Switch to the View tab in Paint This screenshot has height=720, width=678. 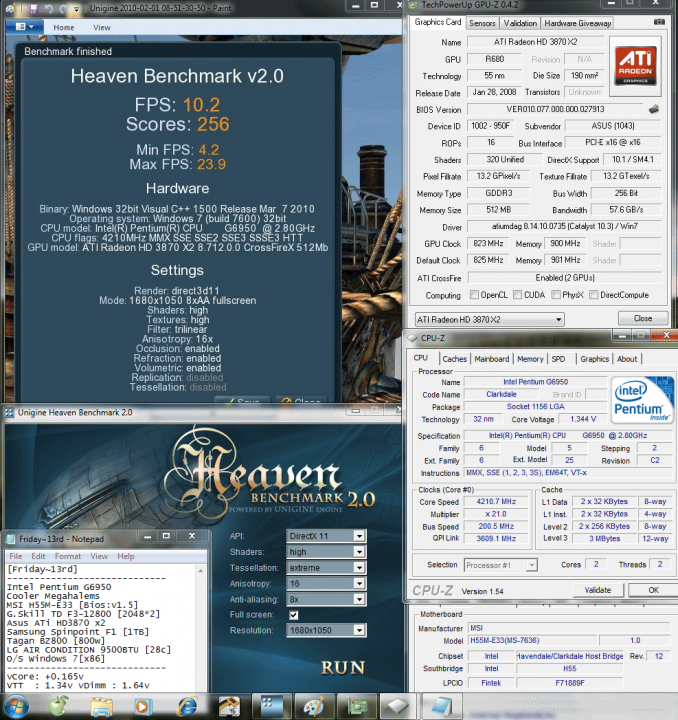coord(101,28)
